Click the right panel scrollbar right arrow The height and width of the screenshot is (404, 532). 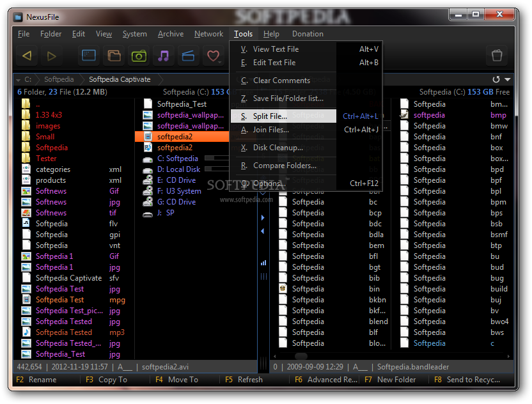point(508,356)
